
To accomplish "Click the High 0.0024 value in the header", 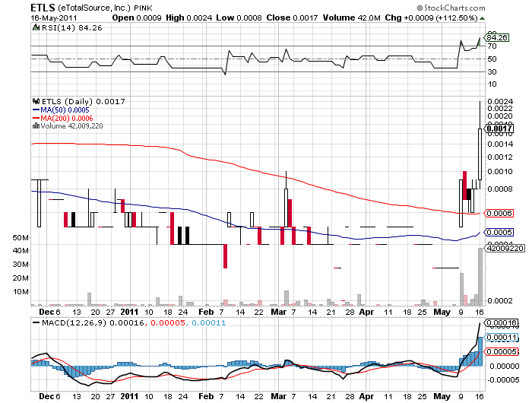I will (x=189, y=17).
